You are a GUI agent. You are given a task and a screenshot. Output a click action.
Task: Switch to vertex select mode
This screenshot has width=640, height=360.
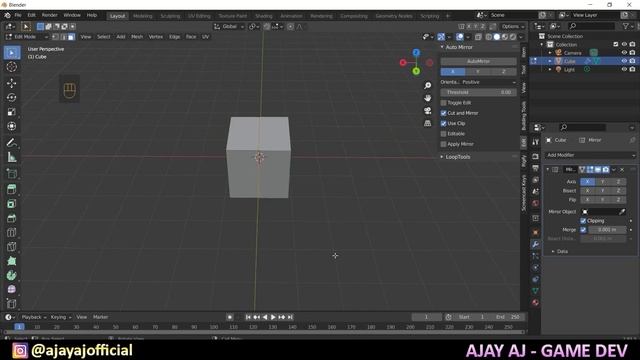55,37
